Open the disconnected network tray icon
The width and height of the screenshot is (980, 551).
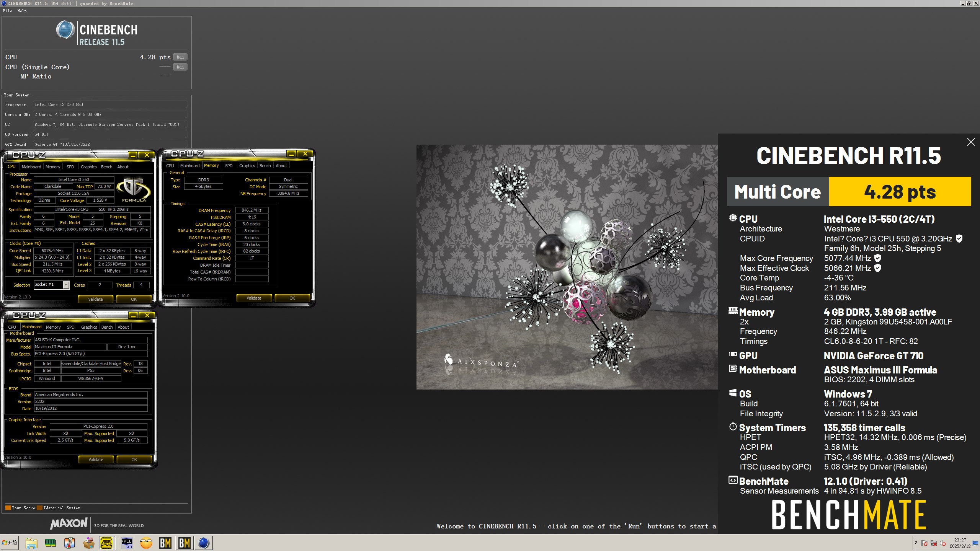click(x=934, y=543)
